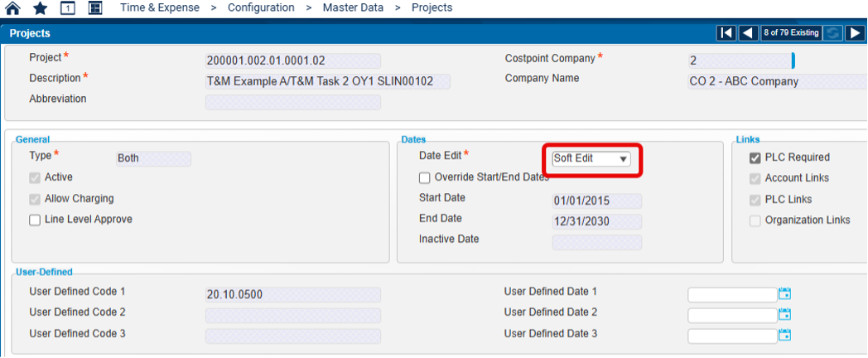The width and height of the screenshot is (868, 358).
Task: Toggle the Active checkbox
Action: tap(35, 178)
